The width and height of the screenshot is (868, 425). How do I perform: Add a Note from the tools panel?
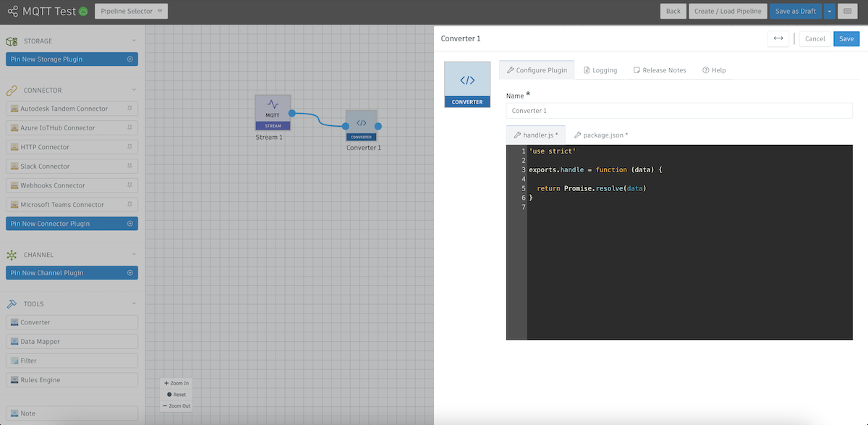click(72, 413)
